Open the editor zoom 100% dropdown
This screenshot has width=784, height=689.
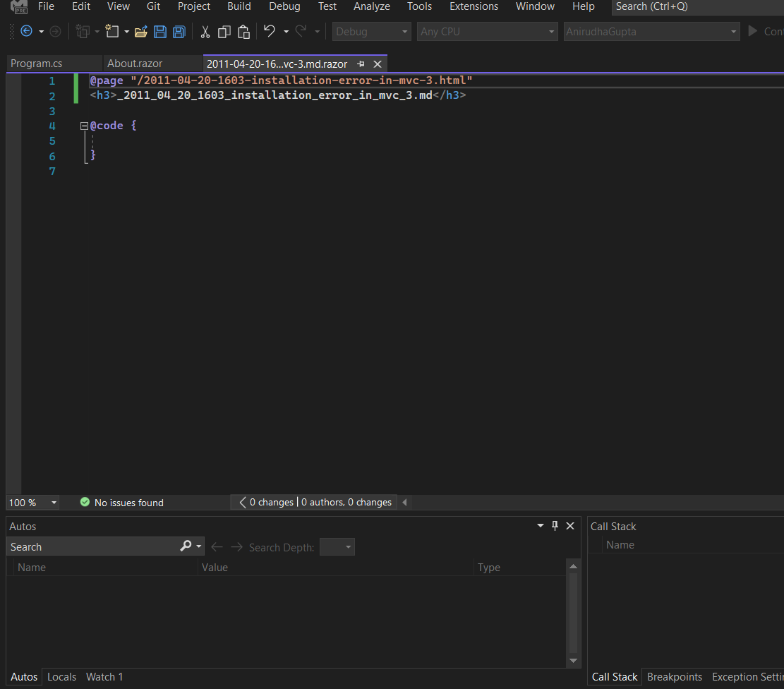(53, 502)
